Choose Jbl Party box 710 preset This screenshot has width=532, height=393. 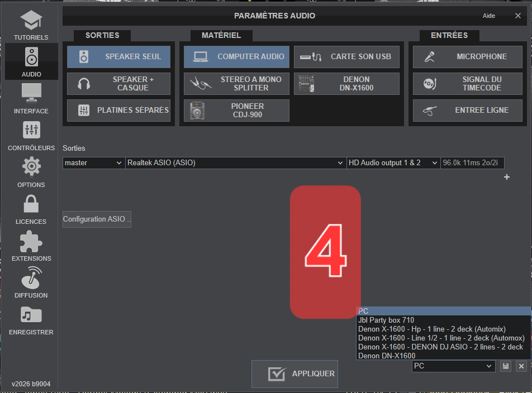pos(386,320)
